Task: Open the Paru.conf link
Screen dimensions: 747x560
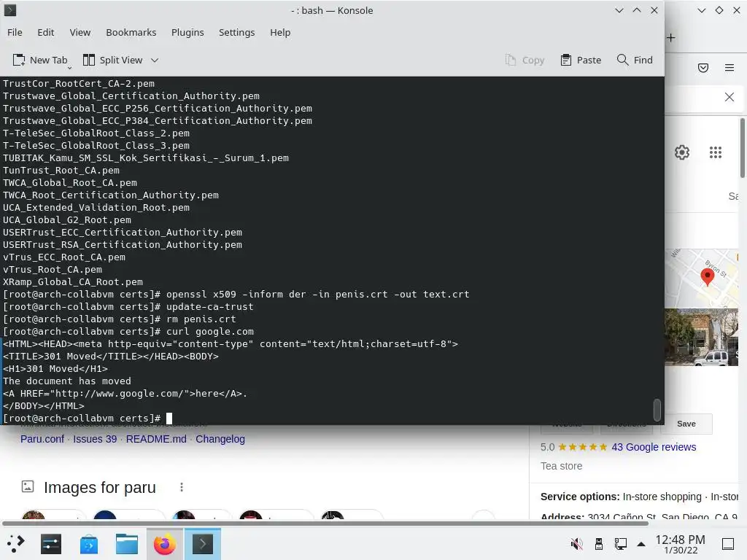Action: click(42, 439)
